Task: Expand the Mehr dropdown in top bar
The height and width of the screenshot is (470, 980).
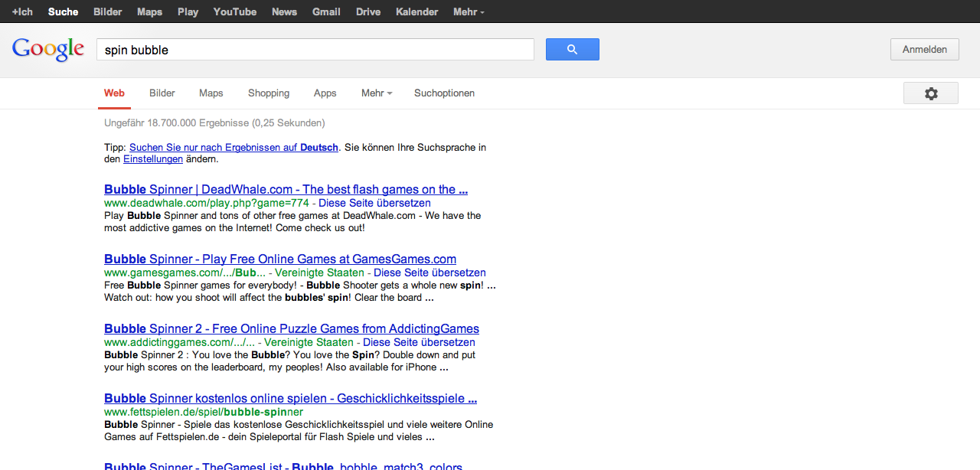Action: 468,11
